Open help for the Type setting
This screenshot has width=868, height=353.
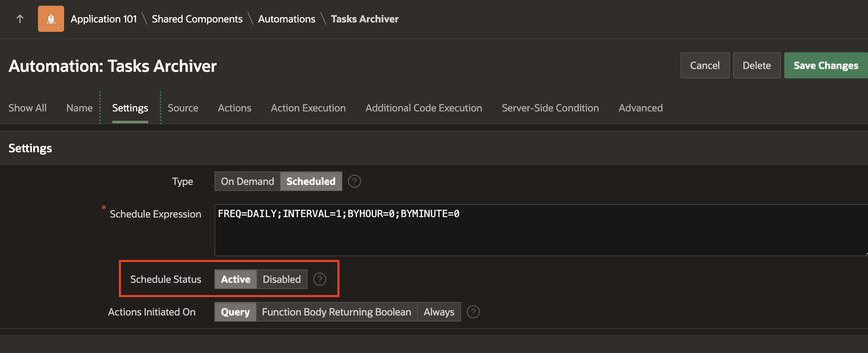pos(354,181)
